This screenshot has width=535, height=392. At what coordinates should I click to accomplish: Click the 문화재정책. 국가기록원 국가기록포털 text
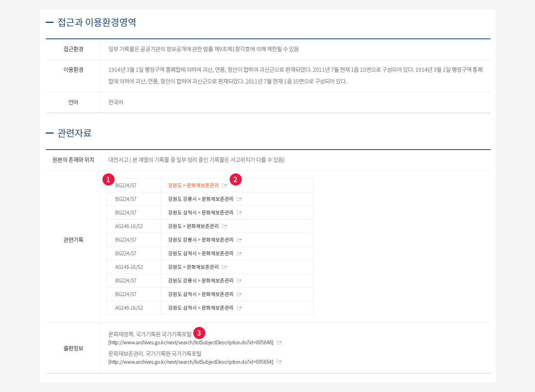150,334
